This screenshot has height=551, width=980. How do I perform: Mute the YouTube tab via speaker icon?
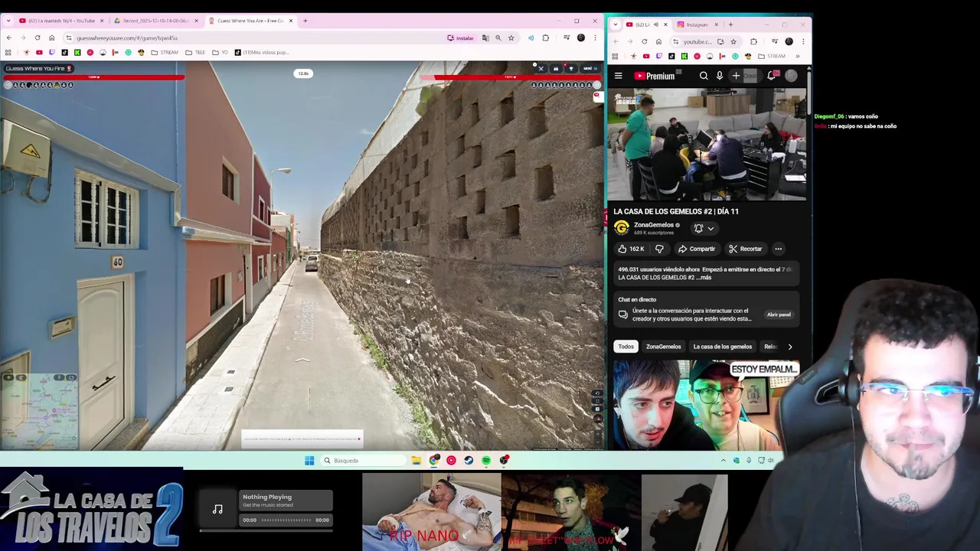coord(655,24)
